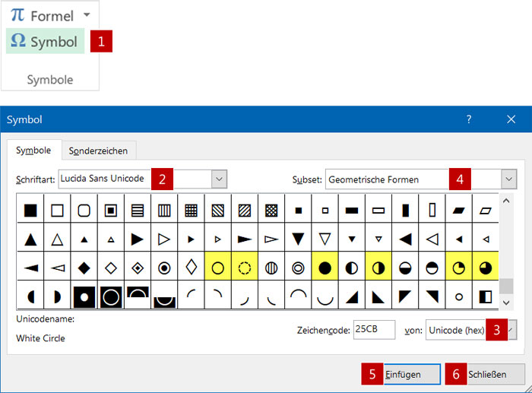The height and width of the screenshot is (393, 532).
Task: Select the circle with upper half black
Action: pyautogui.click(x=432, y=268)
